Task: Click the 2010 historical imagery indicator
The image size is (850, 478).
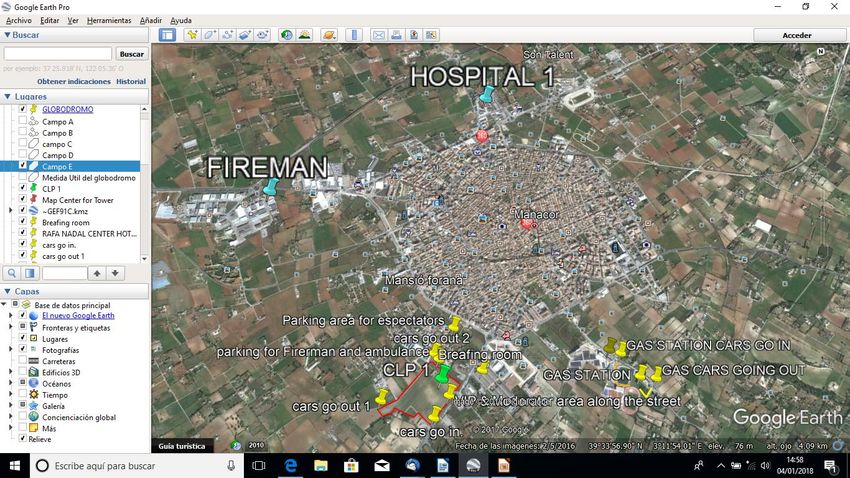Action: pos(256,445)
